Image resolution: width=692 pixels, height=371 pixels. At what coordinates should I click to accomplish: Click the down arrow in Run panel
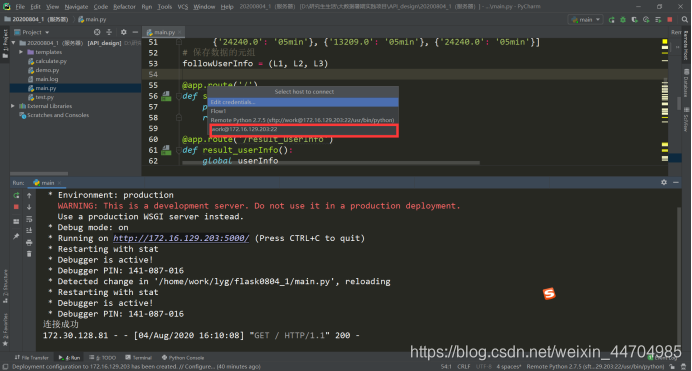29,206
